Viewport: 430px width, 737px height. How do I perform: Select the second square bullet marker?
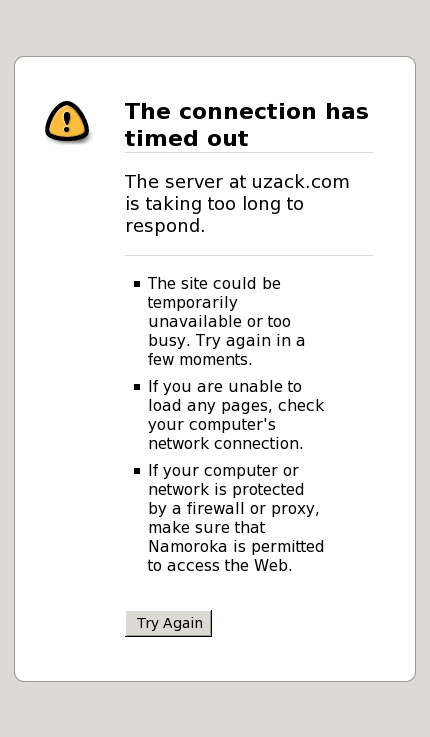tap(137, 387)
